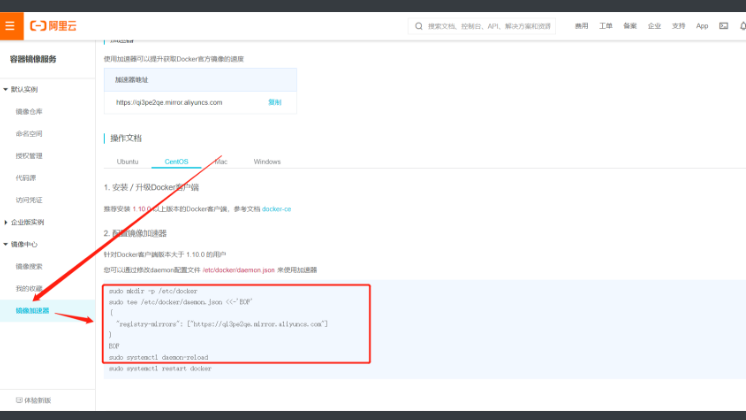
Task: Click the 操作文档 heading
Action: [126, 138]
